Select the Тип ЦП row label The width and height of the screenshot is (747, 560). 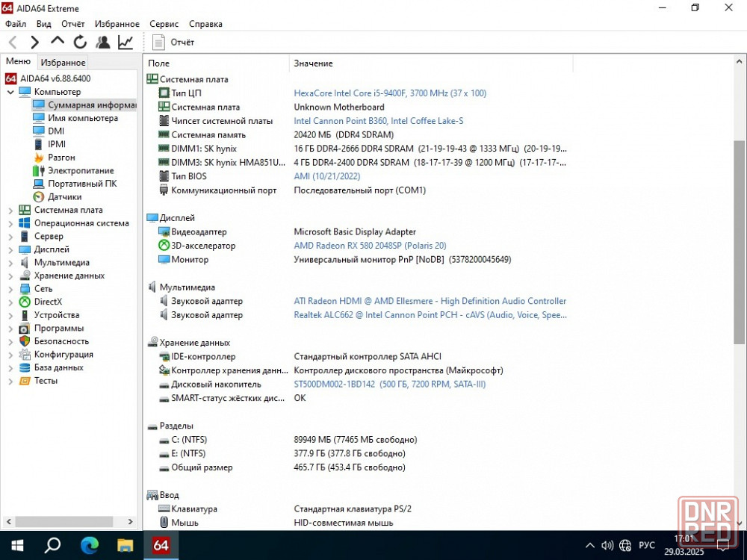point(186,93)
